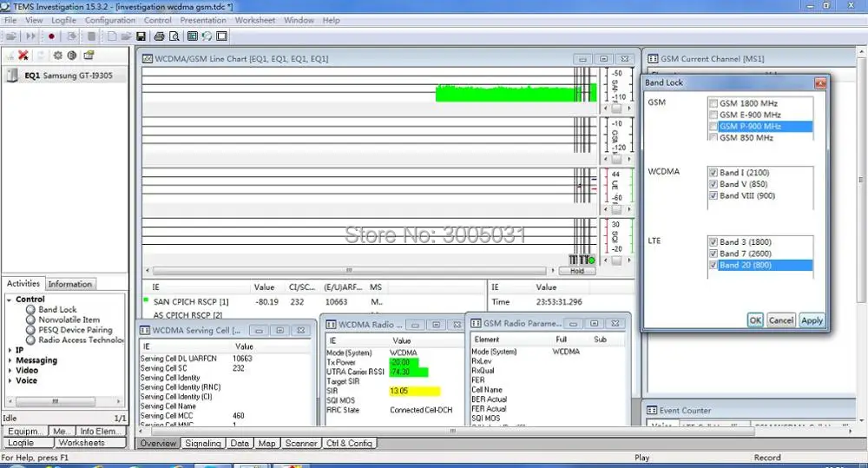The height and width of the screenshot is (468, 868).
Task: Click the GSM Current Channel window icon
Action: [x=653, y=59]
